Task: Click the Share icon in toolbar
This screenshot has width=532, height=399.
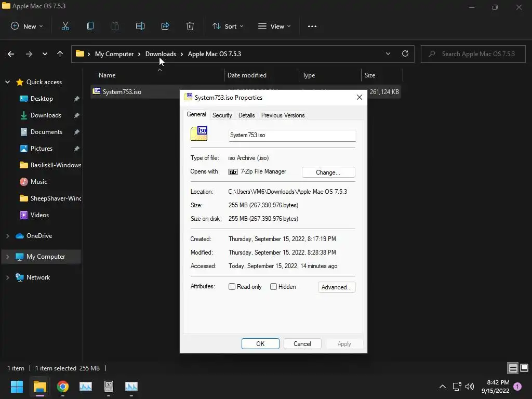Action: 165,26
